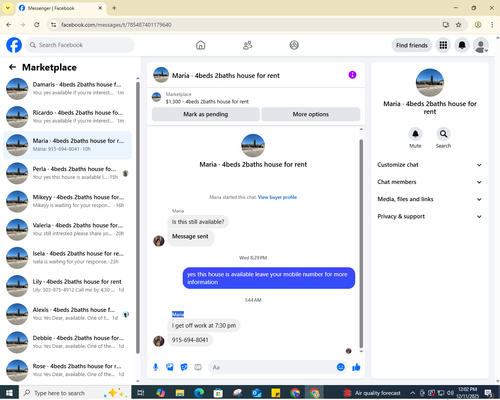The image size is (500, 400).
Task: Click the More options button
Action: (311, 114)
